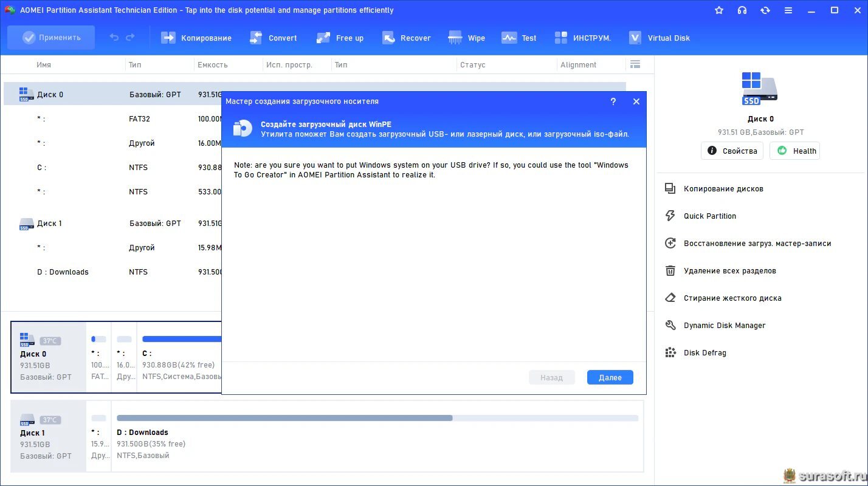Open Dynamic Disk Manager
868x486 pixels.
pos(715,325)
